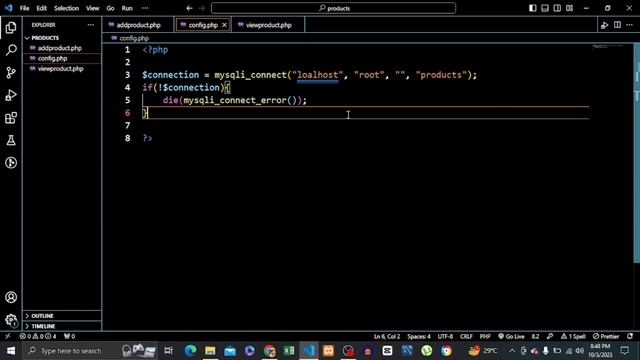This screenshot has height=360, width=640.
Task: Open the overflow menu ellipsis in the menu bar
Action: click(145, 8)
